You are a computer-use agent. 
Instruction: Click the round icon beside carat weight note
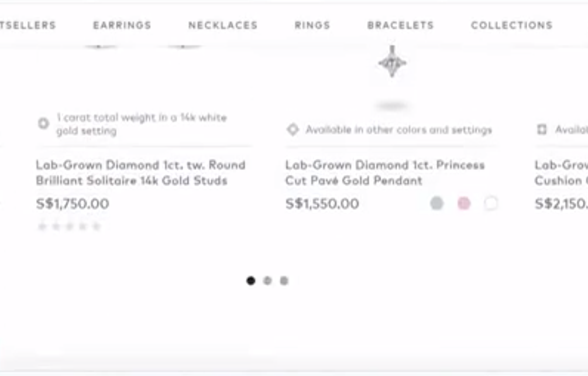pos(43,124)
